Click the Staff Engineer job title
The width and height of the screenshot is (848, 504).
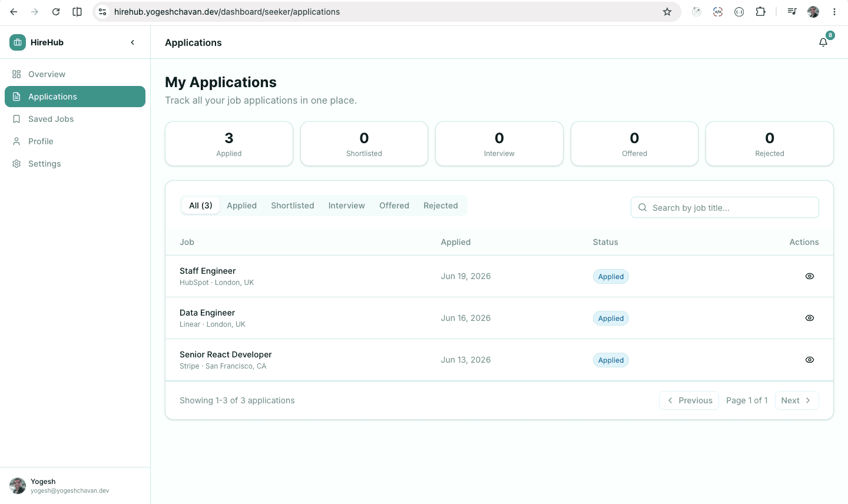(207, 271)
